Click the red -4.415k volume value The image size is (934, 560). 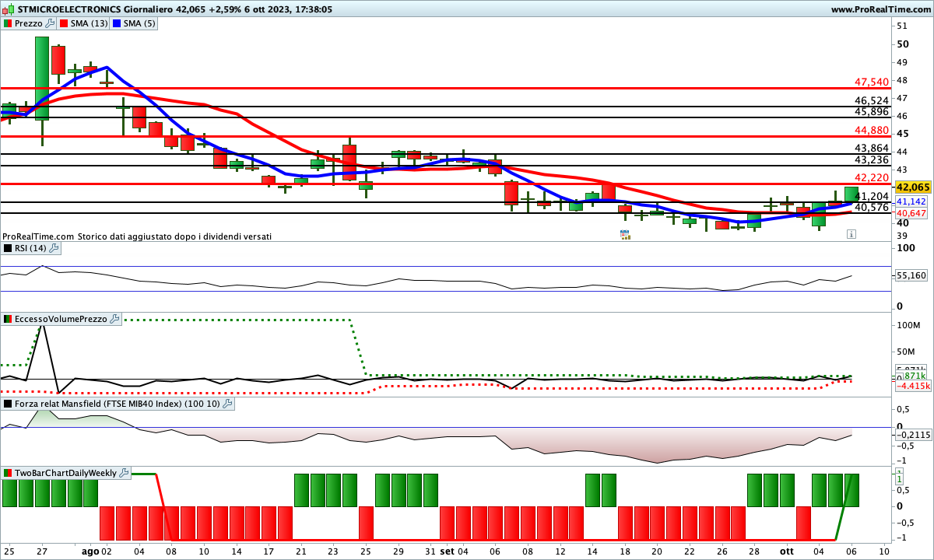tap(914, 385)
